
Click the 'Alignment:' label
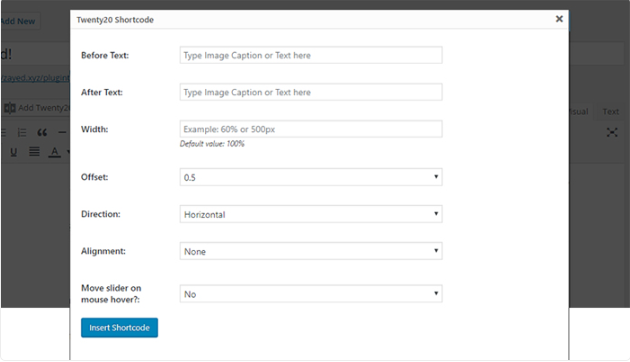click(103, 251)
